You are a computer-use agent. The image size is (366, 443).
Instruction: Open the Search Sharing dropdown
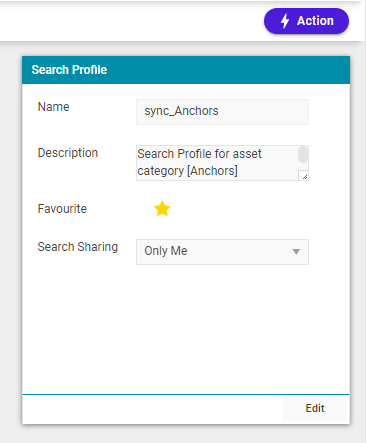[x=222, y=252]
